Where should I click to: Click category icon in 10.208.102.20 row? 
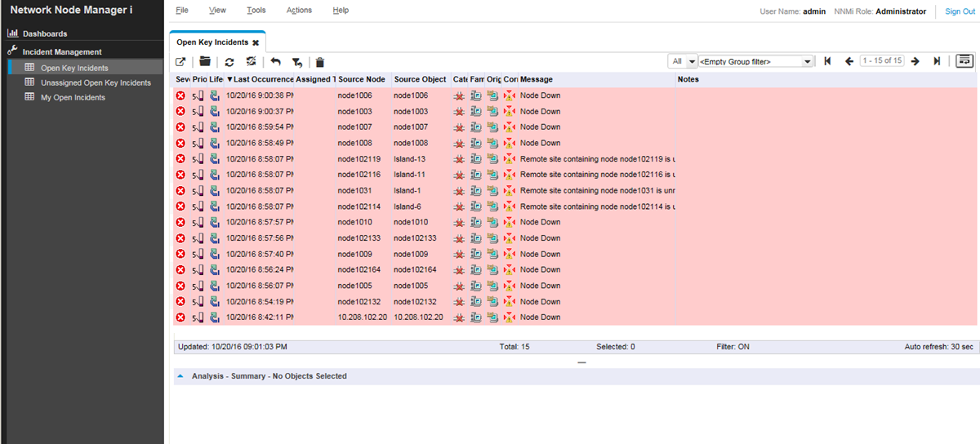pyautogui.click(x=460, y=317)
